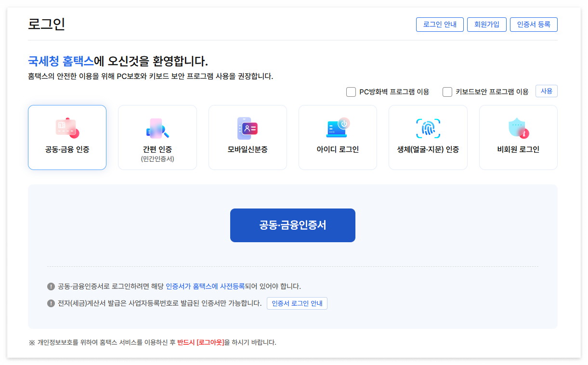Click the 아이디 로그인 laptop power icon
Viewport: 588px width, 365px height.
(338, 128)
